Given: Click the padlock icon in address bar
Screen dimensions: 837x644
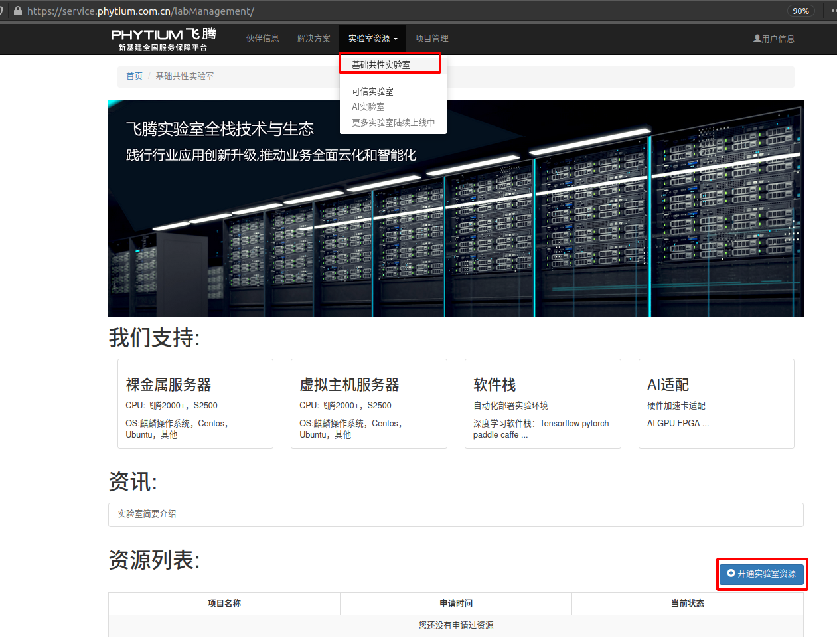Looking at the screenshot, I should [x=18, y=11].
